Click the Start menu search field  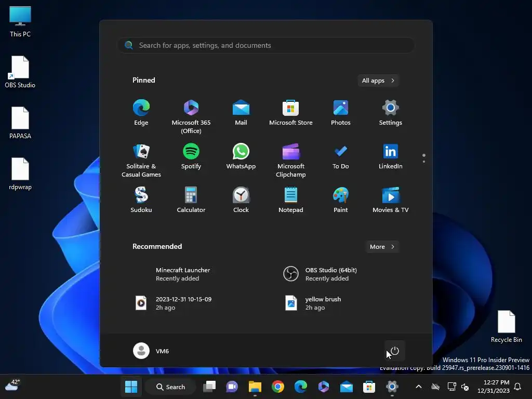266,45
